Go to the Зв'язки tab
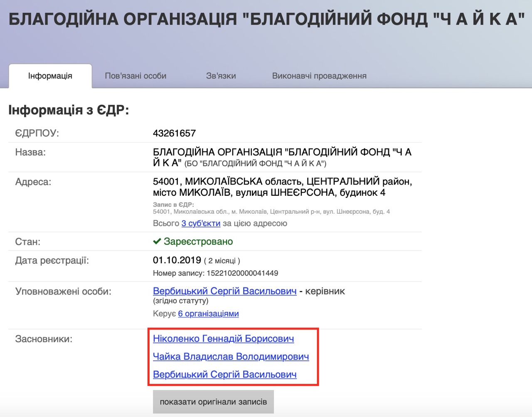Screen dimensions: 532x417 pyautogui.click(x=221, y=76)
